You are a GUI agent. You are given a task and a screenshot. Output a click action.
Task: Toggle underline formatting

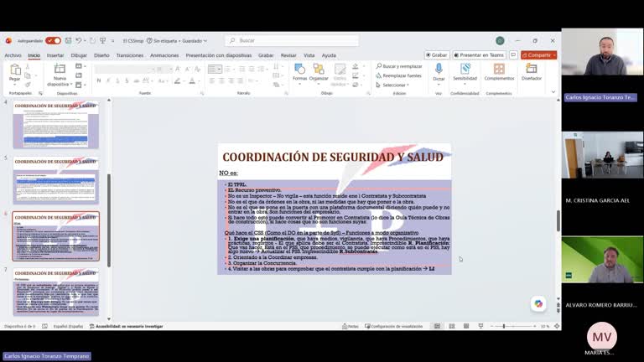click(x=117, y=80)
